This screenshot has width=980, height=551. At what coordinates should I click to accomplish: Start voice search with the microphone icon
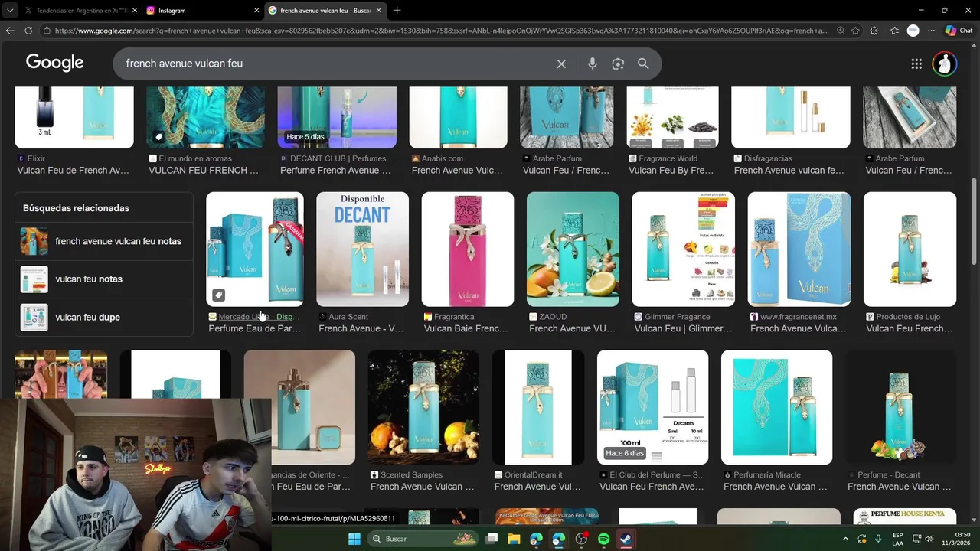592,64
